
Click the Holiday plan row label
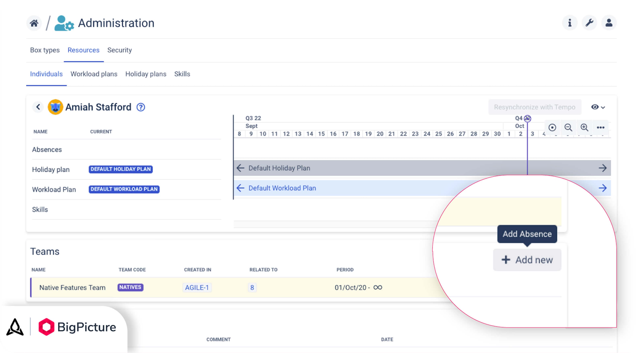coord(51,169)
